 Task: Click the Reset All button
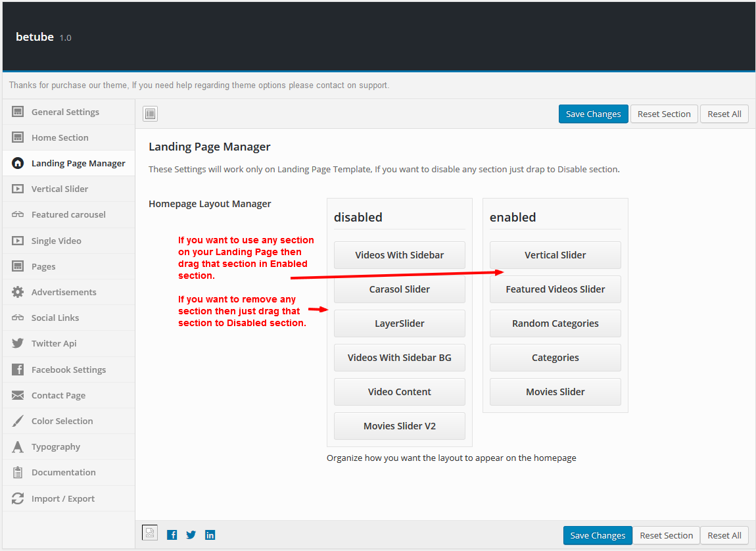(724, 113)
